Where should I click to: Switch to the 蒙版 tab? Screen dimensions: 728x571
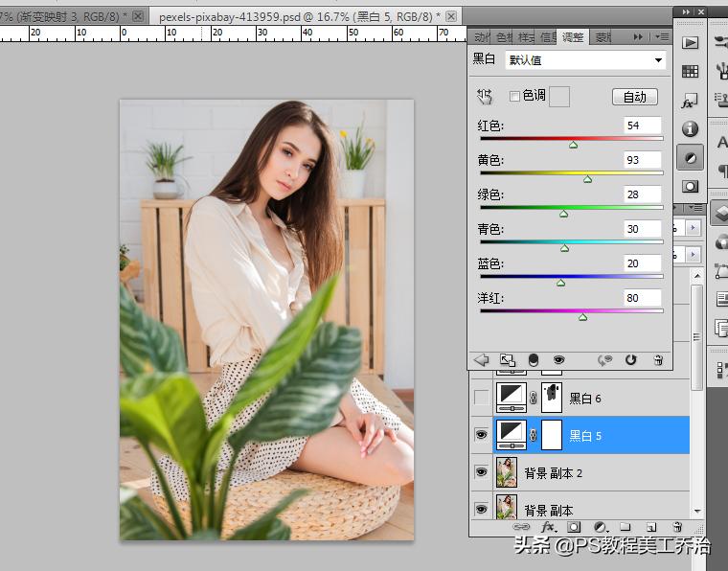point(603,37)
